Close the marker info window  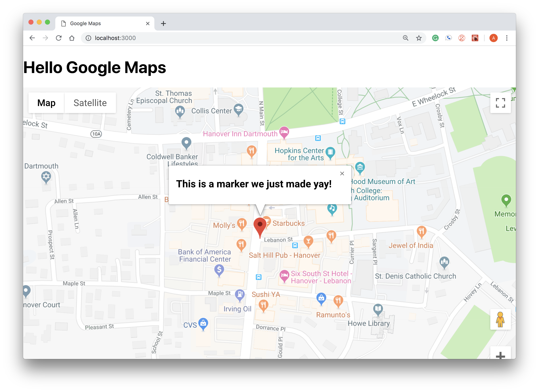[342, 174]
